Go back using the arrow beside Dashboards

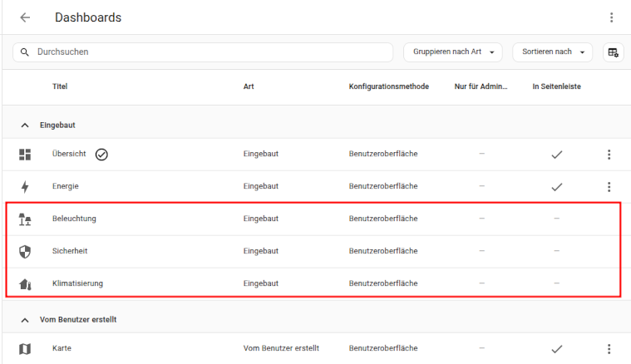pyautogui.click(x=25, y=17)
